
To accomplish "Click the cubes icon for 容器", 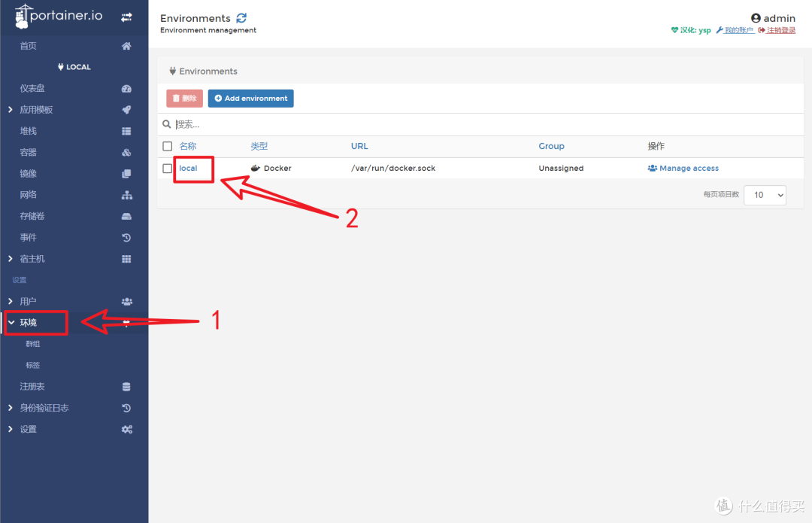I will [x=126, y=153].
